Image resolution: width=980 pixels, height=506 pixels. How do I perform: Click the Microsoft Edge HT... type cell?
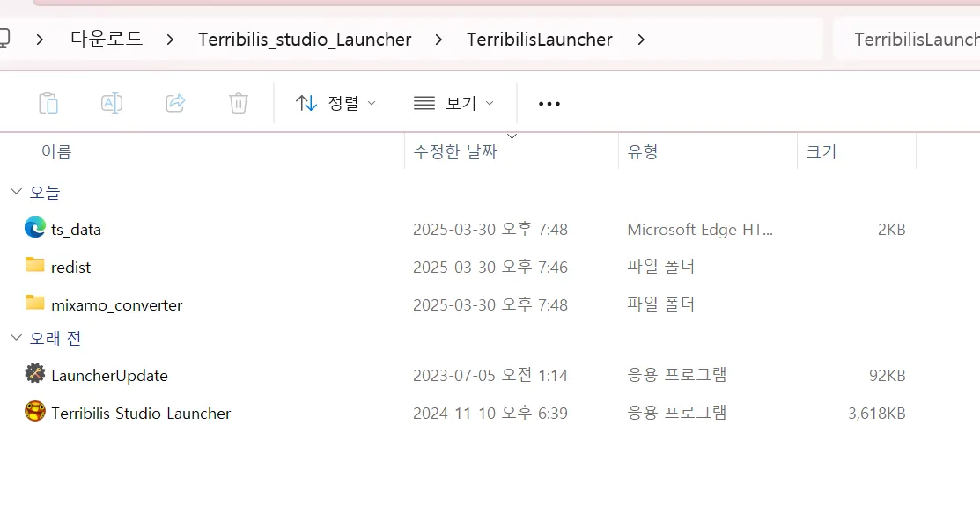coord(700,230)
